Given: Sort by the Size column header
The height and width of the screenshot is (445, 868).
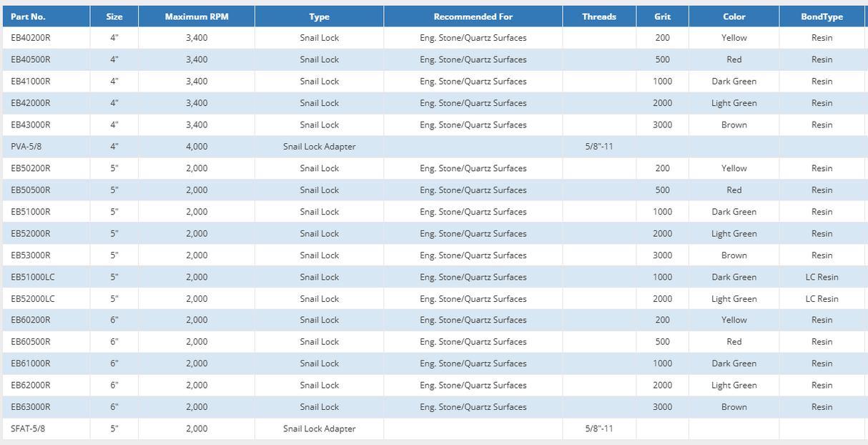Looking at the screenshot, I should click(x=114, y=16).
